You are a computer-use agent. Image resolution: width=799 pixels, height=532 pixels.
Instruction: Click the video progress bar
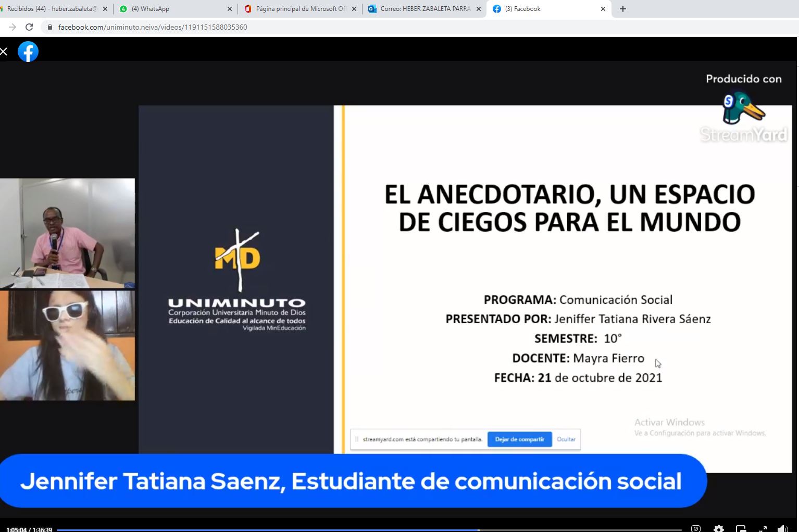(x=369, y=530)
